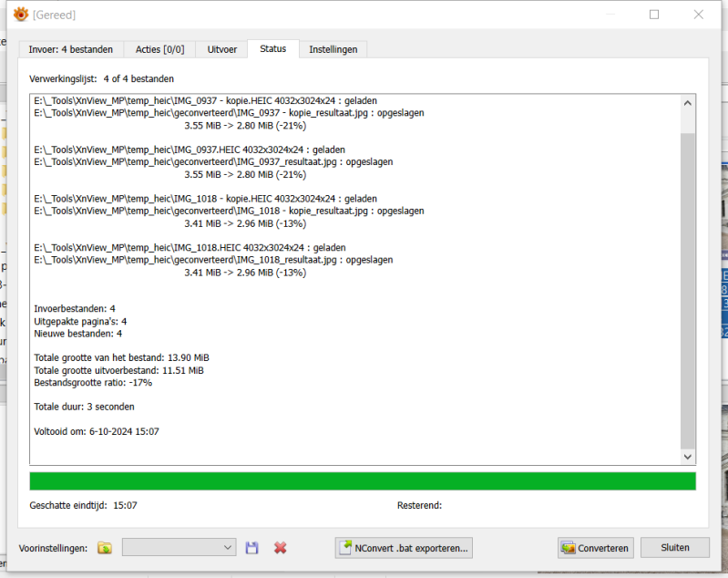
Task: Click the IMG_0937_resultaat.jpg opgeslagen line
Action: coord(213,161)
